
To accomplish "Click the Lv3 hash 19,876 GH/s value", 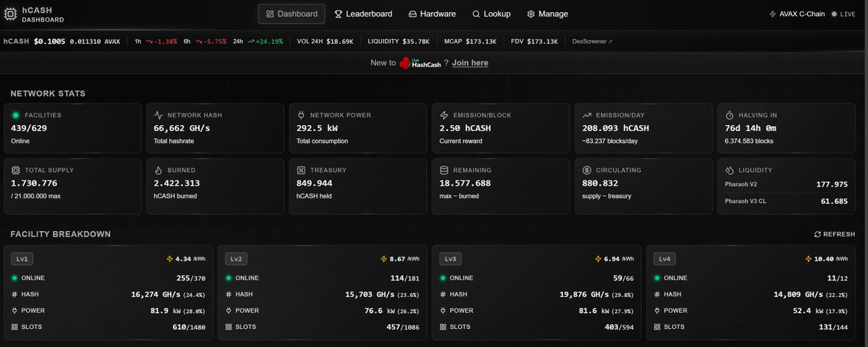I will [x=585, y=294].
